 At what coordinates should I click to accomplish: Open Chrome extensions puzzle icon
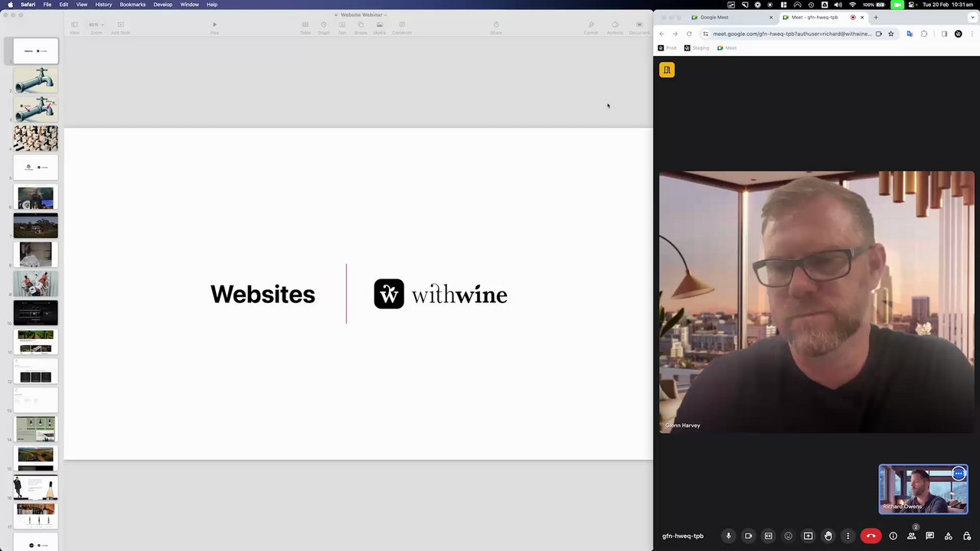[x=924, y=34]
